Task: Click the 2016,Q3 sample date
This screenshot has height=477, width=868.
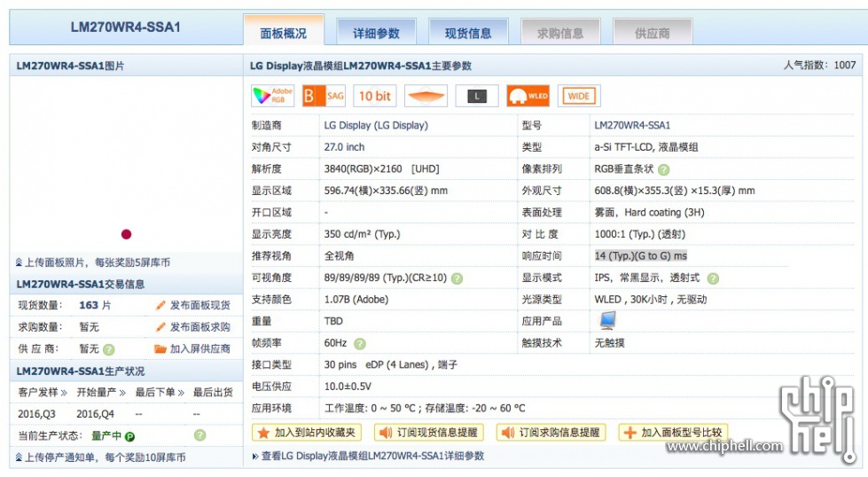Action: [36, 414]
